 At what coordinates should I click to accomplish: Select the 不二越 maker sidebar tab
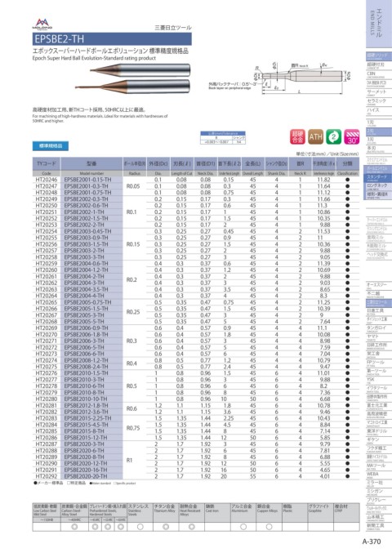click(379, 294)
